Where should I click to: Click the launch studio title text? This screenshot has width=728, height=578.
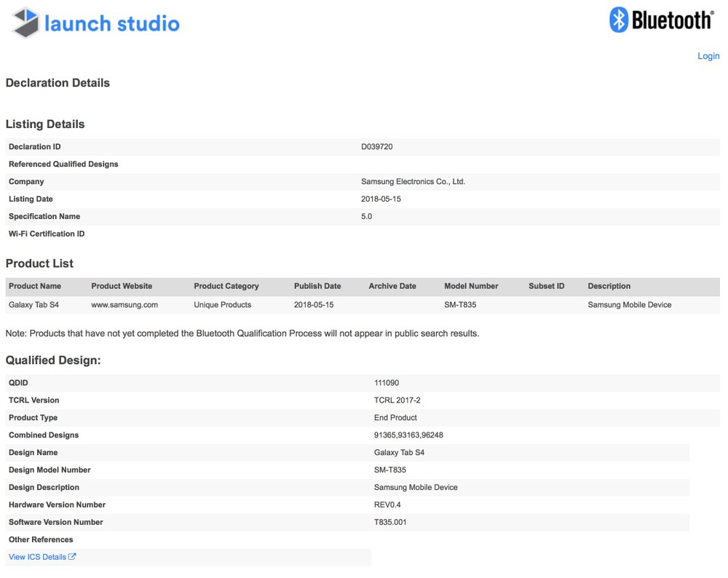tap(112, 24)
